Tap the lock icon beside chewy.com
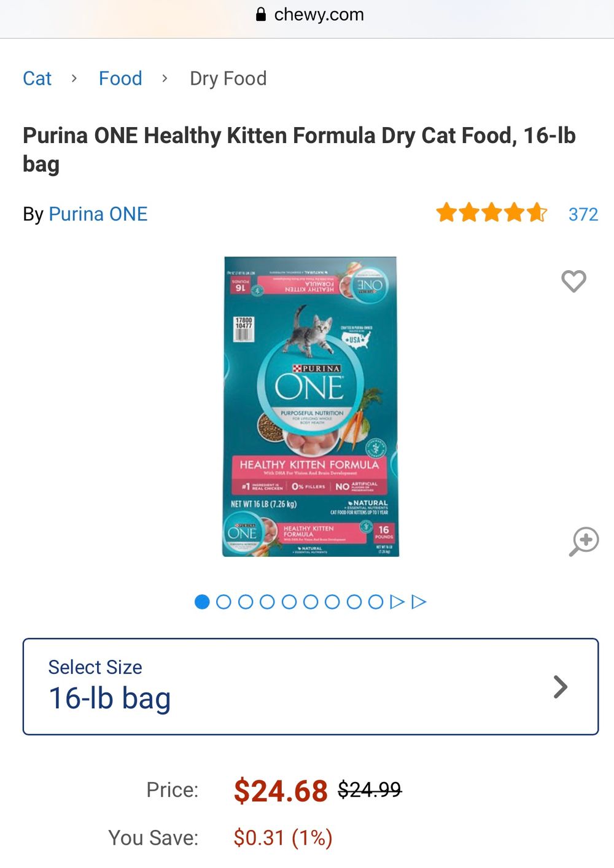 click(x=261, y=14)
